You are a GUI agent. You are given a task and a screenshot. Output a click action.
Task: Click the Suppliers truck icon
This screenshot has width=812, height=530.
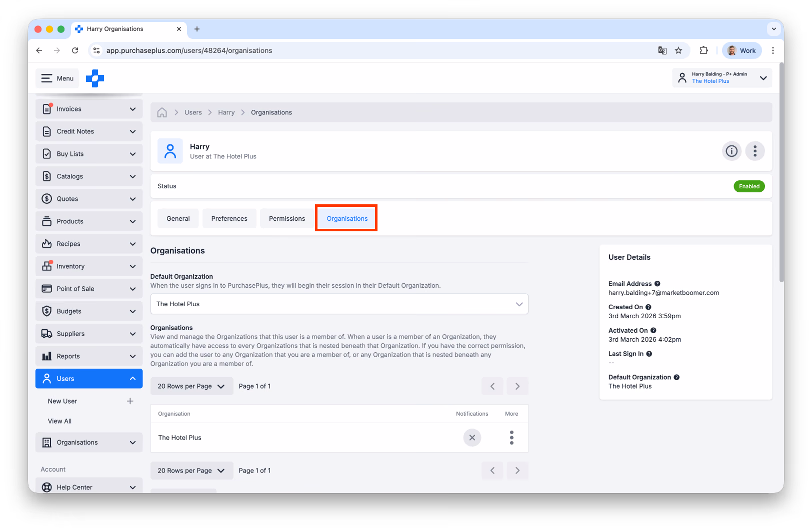[x=47, y=334]
